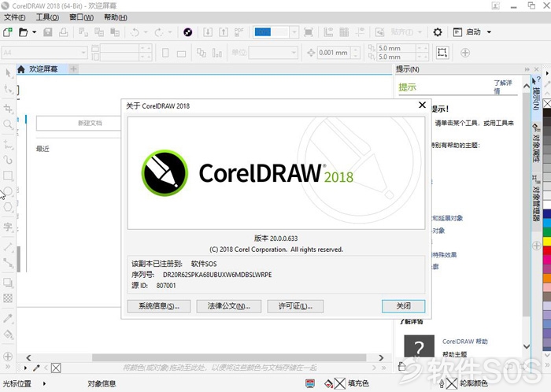The height and width of the screenshot is (392, 551).
Task: Open the 对象属性 docker tab
Action: tap(536, 142)
